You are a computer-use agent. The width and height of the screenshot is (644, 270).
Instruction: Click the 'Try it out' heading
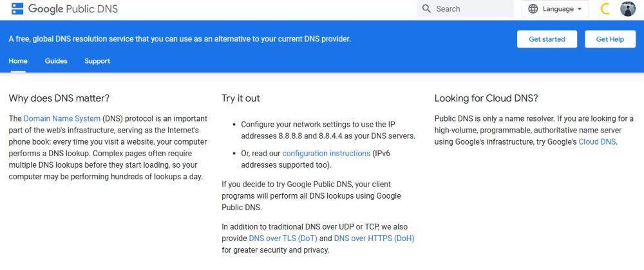[241, 98]
